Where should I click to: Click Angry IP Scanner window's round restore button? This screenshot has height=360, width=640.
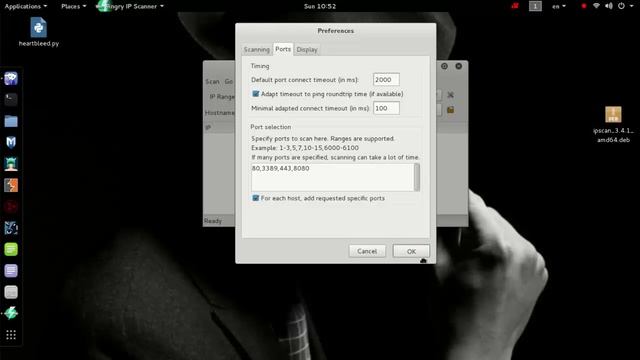444,66
